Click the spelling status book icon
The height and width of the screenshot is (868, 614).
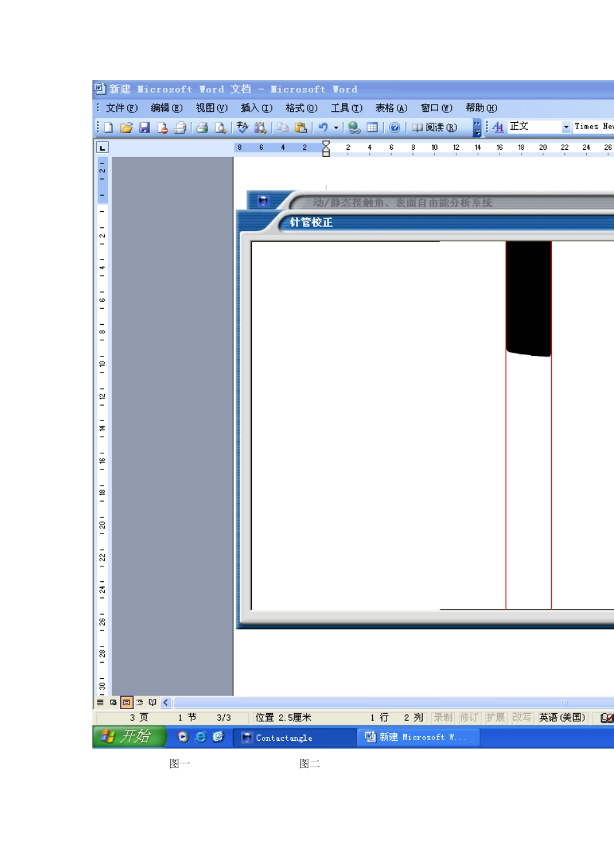pos(606,718)
